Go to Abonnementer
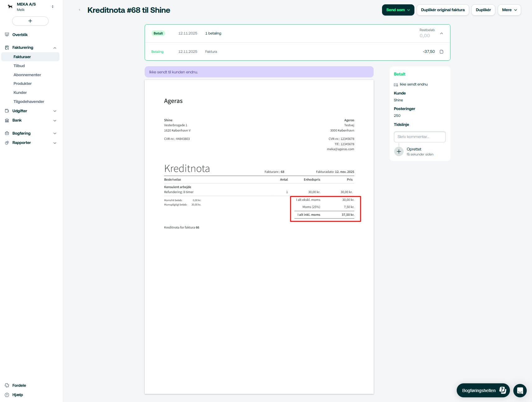 (x=27, y=75)
